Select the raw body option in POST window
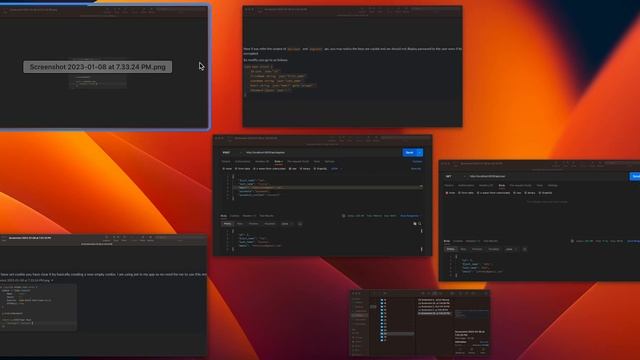640x360 pixels. coord(293,169)
